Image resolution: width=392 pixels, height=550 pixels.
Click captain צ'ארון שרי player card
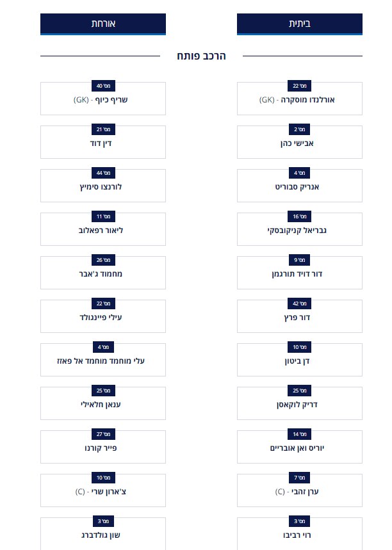coord(102,491)
